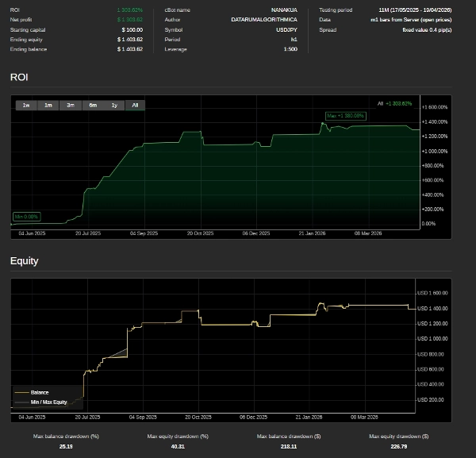Click the Max equity drawdown ($) value 226.79
Image resolution: width=476 pixels, height=458 pixels.
[398, 447]
